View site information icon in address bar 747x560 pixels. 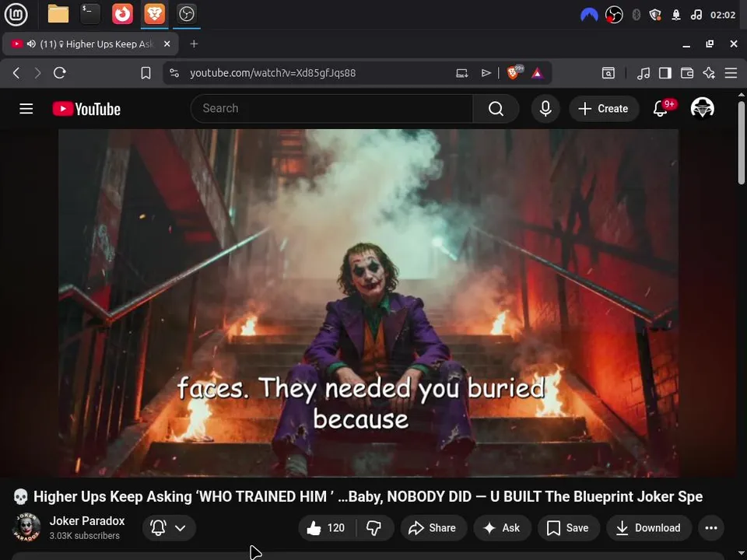pos(174,73)
